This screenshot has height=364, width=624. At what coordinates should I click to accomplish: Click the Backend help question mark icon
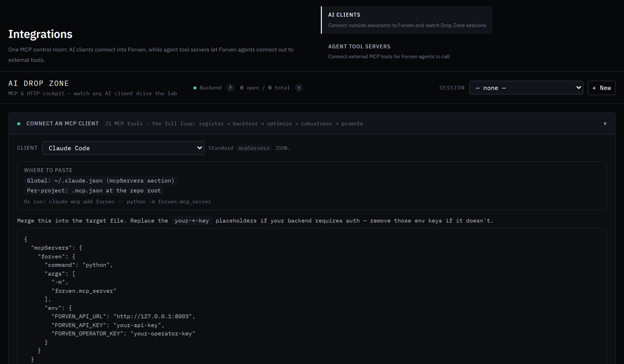230,88
